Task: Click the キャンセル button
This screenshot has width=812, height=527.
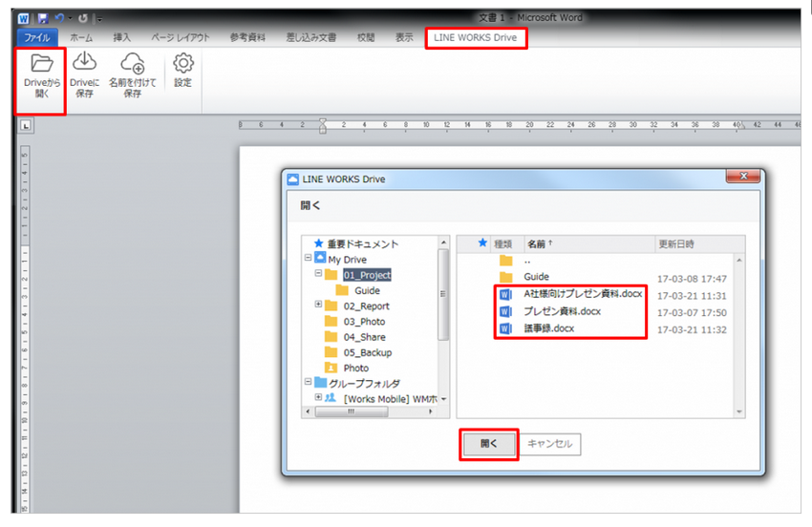Action: [x=551, y=444]
